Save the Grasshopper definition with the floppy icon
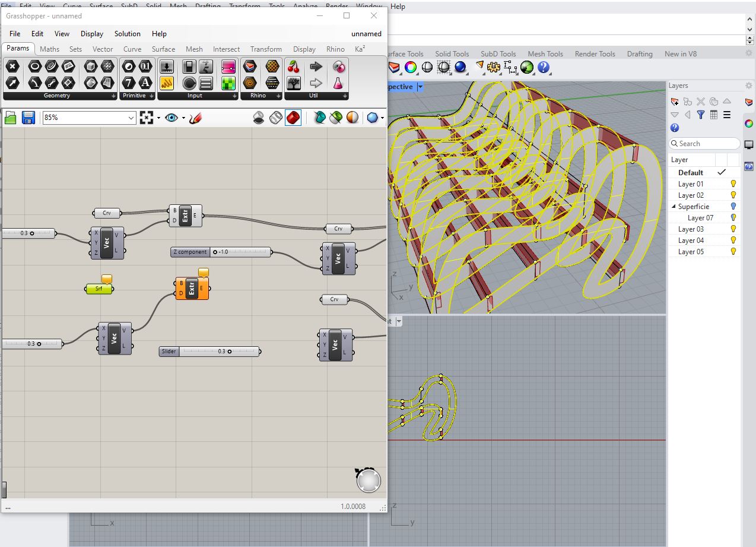Viewport: 756px width, 547px height. [28, 118]
